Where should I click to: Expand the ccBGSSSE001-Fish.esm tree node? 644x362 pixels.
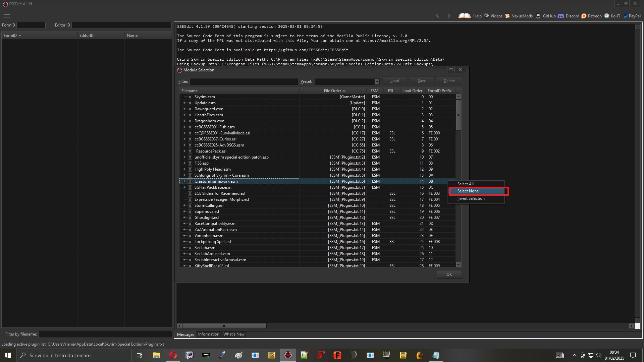tap(184, 127)
